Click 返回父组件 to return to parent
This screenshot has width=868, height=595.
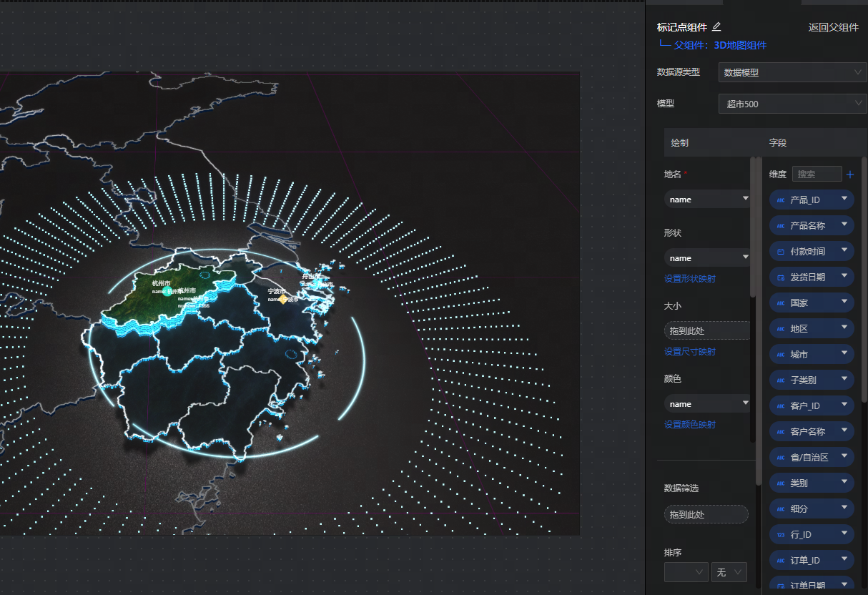pyautogui.click(x=833, y=28)
